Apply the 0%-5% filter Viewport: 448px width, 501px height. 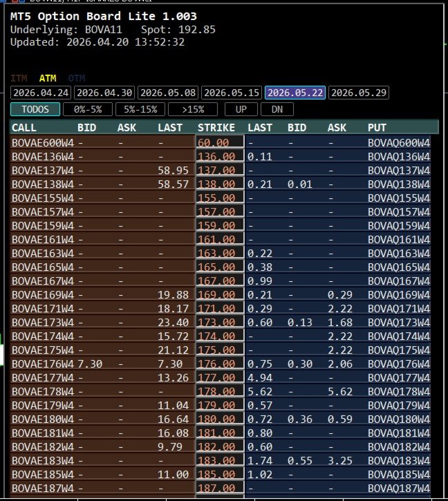pos(88,109)
